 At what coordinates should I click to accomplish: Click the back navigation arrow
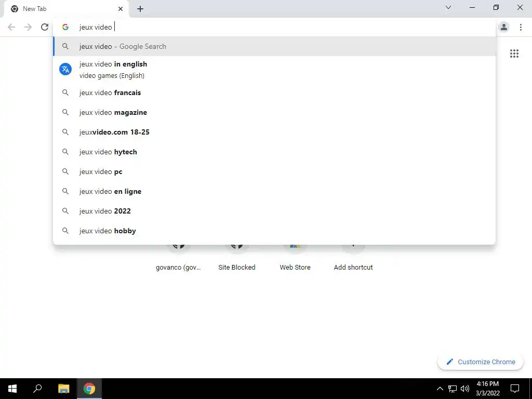pyautogui.click(x=11, y=27)
